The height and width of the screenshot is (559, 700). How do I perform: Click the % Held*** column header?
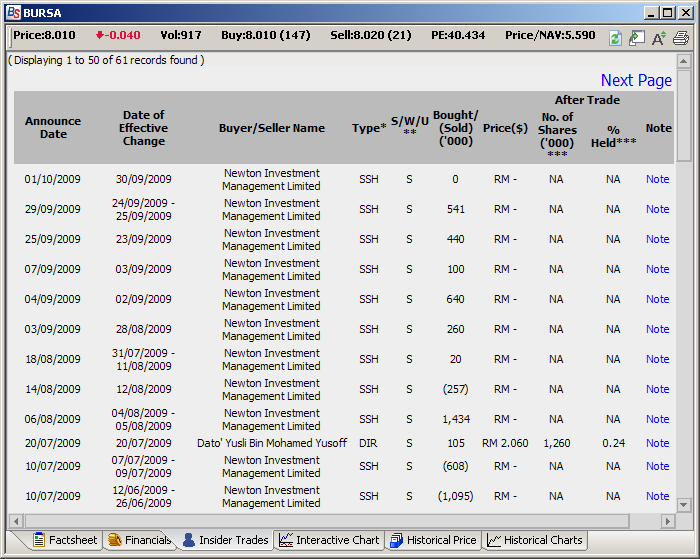613,136
